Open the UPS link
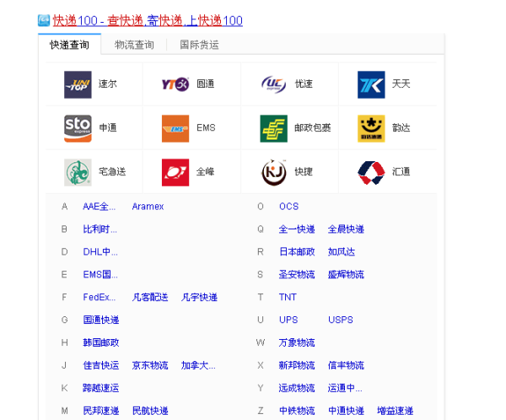 [x=288, y=320]
